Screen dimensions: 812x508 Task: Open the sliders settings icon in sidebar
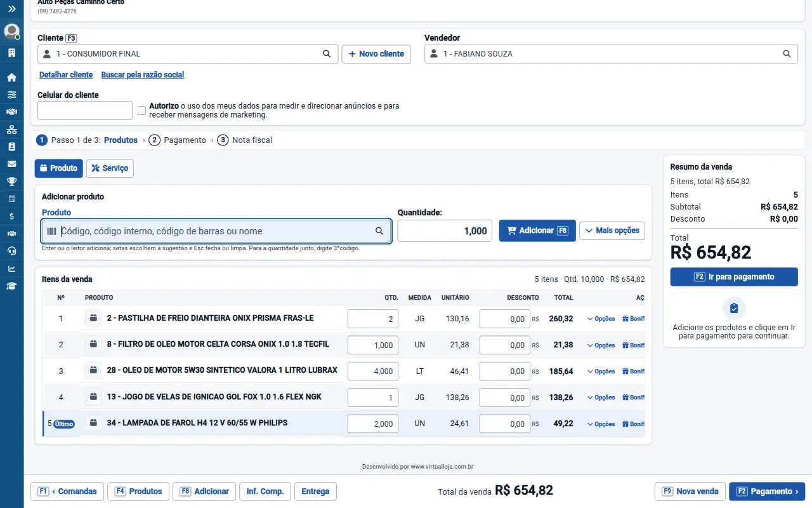click(11, 95)
